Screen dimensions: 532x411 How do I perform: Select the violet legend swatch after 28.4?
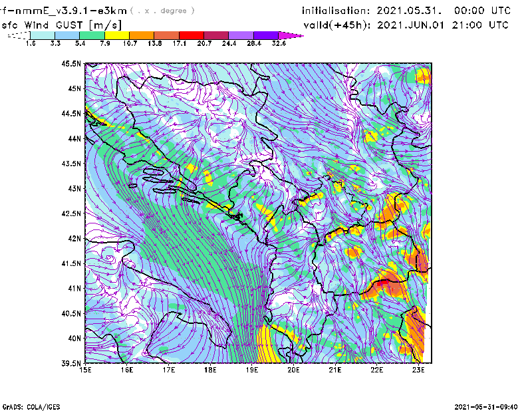coord(265,35)
